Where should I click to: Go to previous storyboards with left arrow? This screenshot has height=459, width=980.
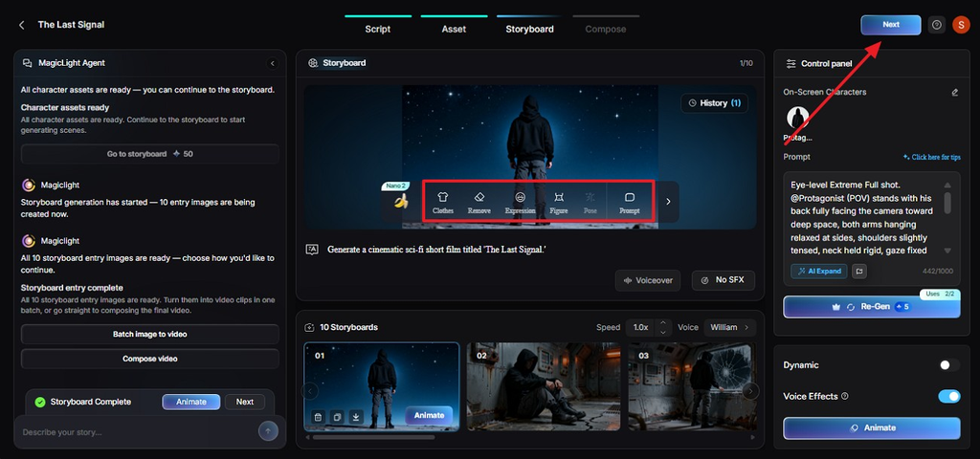click(x=311, y=391)
